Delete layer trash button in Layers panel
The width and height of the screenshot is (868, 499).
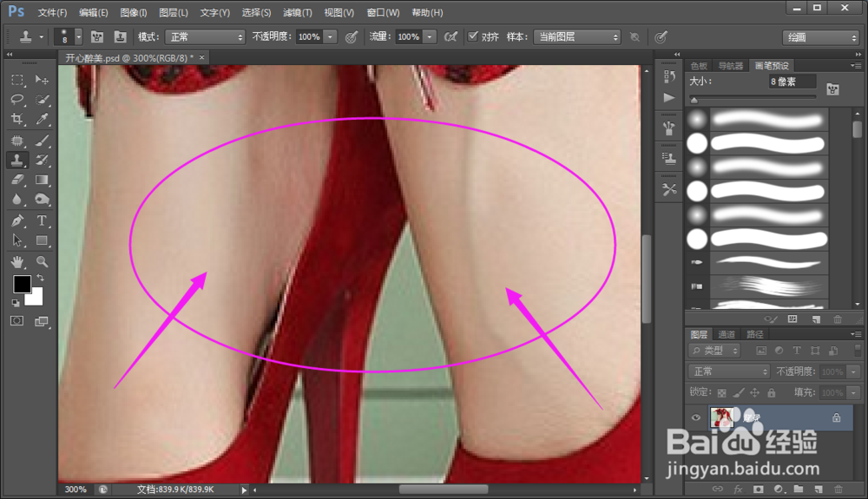coord(838,489)
